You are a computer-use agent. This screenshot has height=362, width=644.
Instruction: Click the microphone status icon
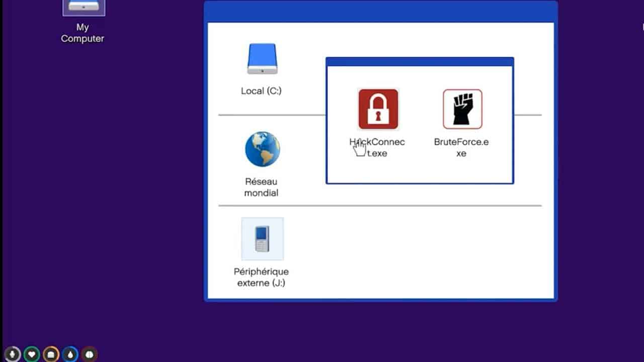(13, 354)
